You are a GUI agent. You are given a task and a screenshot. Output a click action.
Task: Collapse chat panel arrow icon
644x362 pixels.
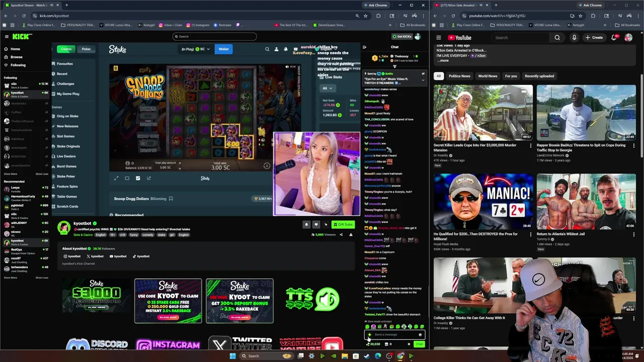pyautogui.click(x=365, y=47)
